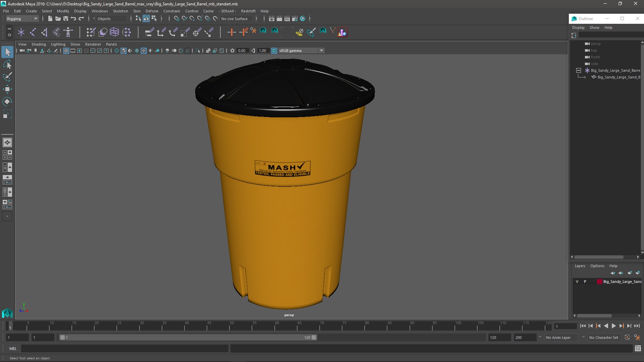Viewport: 644px width, 362px height.
Task: Pick the Rotate tool in toolbox
Action: click(x=7, y=102)
